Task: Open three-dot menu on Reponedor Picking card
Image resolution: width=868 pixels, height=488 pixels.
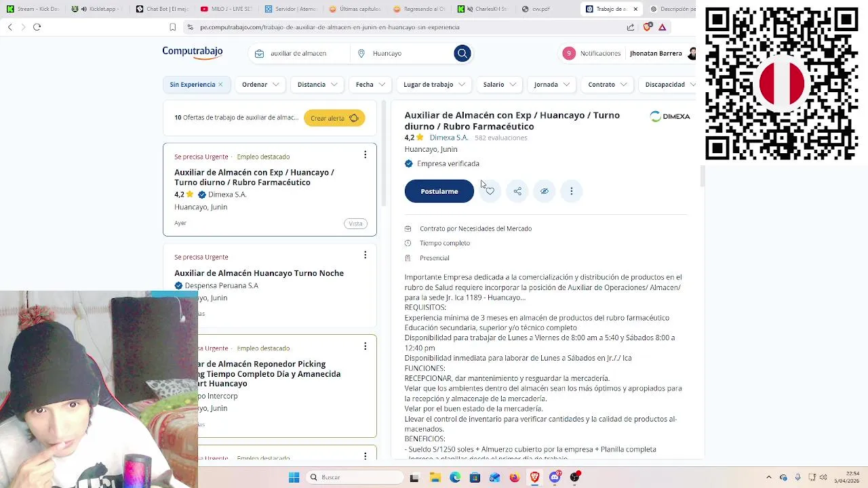Action: coord(365,346)
